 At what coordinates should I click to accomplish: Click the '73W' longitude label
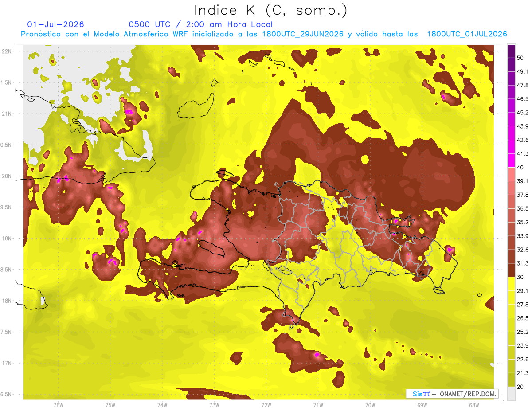[214, 405]
